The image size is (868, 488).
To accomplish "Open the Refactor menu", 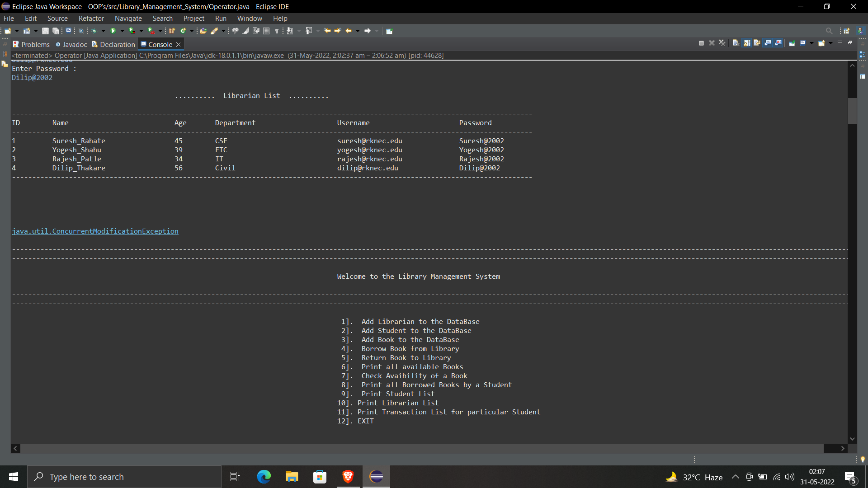I will coord(91,19).
